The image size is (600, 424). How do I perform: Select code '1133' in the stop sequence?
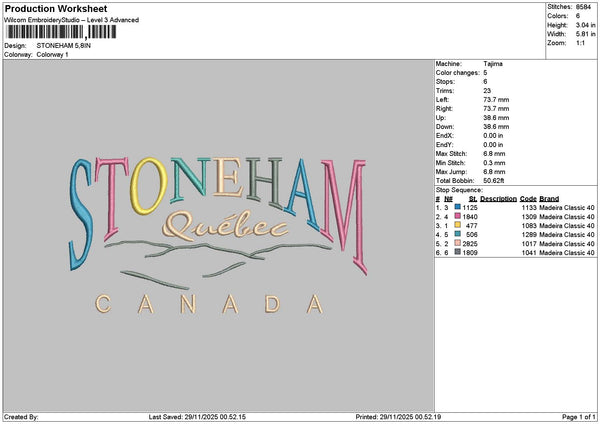click(x=529, y=208)
